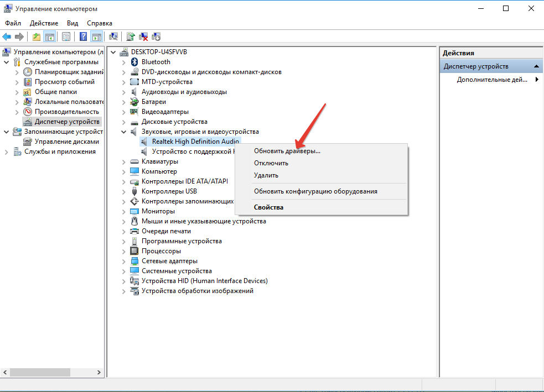Open the Вид menu
The width and height of the screenshot is (544, 392).
pos(72,23)
